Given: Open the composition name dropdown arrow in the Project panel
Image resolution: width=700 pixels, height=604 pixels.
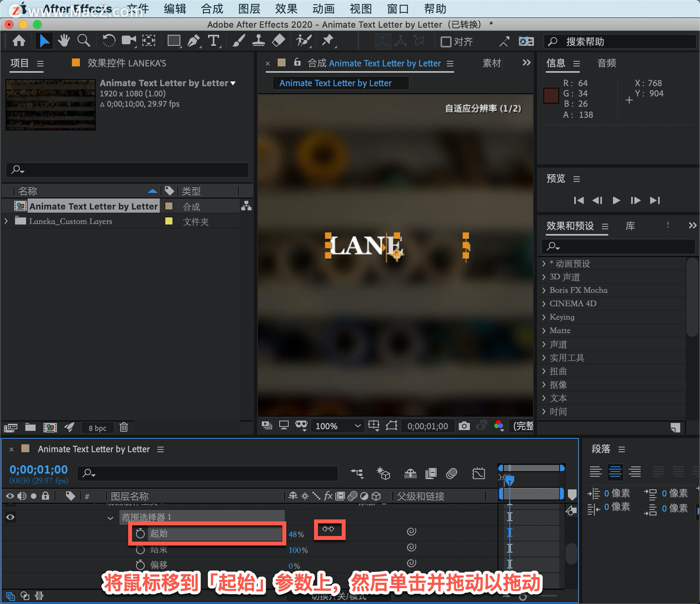Looking at the screenshot, I should 233,83.
